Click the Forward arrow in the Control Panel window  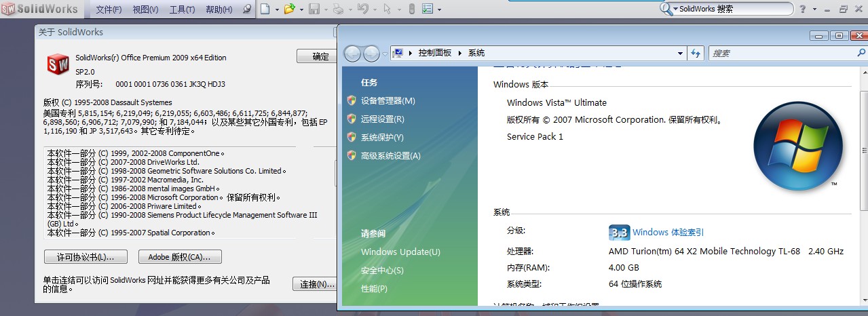pyautogui.click(x=371, y=53)
